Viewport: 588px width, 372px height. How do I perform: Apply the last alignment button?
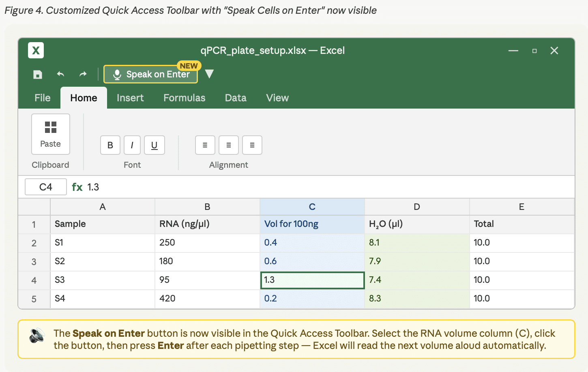click(252, 145)
